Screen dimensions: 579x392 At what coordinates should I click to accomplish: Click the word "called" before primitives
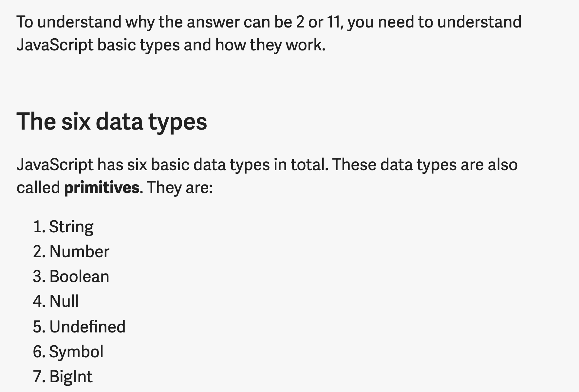coord(38,188)
